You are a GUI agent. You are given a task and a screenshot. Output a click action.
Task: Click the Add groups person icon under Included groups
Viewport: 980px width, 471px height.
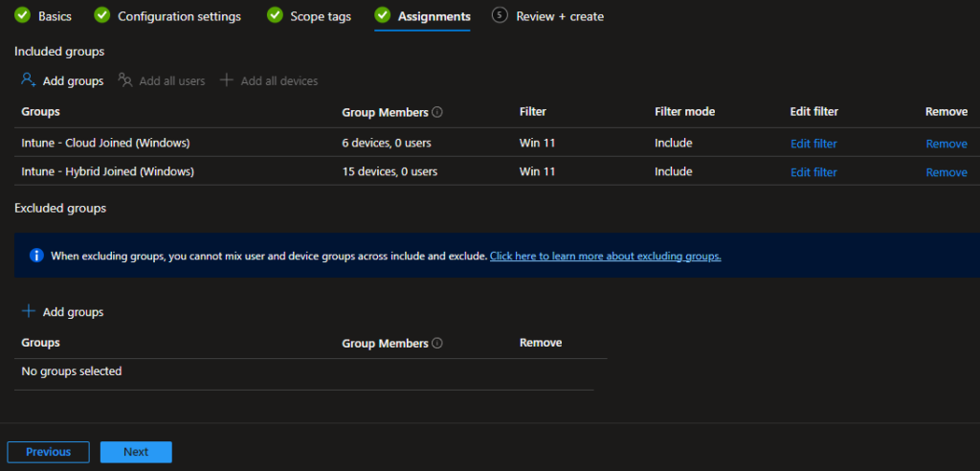tap(29, 80)
